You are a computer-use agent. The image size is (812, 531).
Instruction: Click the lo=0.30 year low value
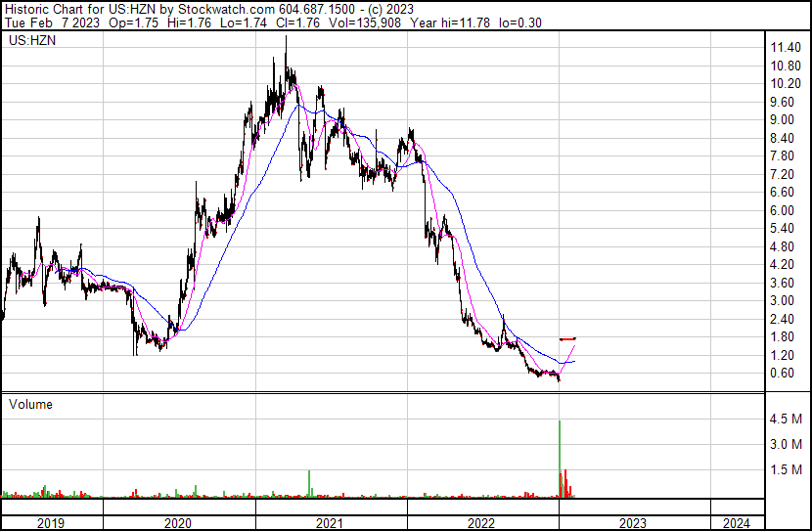click(x=519, y=22)
